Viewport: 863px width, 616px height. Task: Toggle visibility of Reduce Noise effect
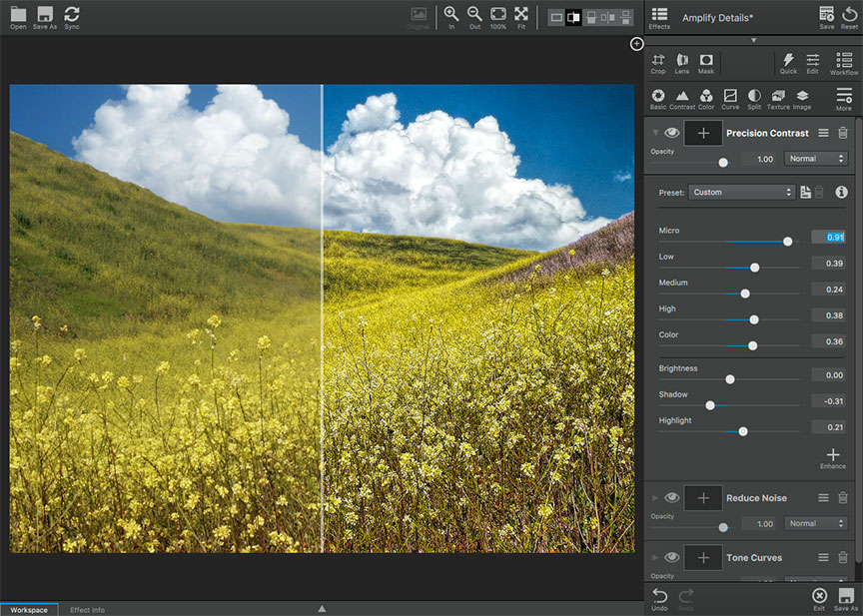tap(672, 498)
